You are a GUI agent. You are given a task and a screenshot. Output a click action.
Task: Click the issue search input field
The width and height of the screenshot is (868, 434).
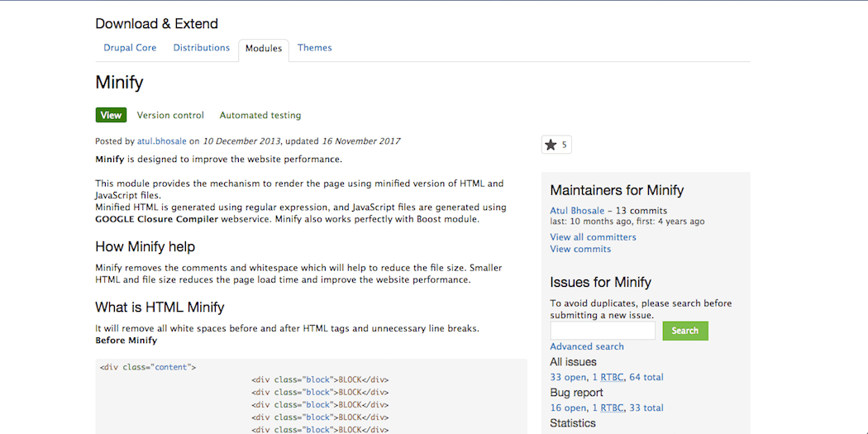tap(603, 331)
